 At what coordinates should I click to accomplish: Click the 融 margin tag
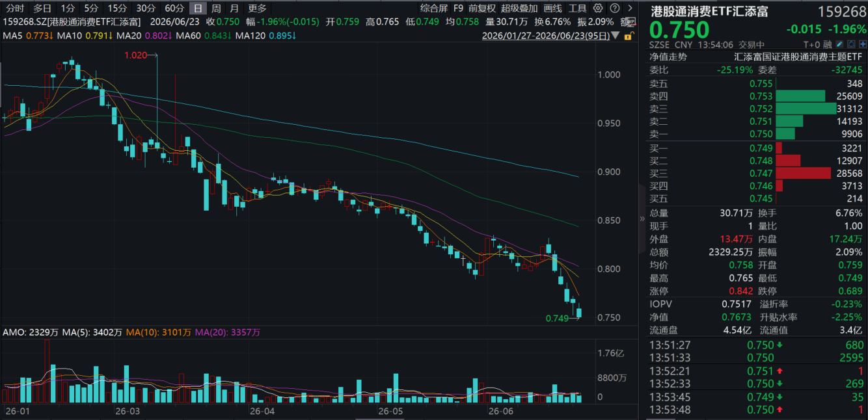tap(828, 45)
